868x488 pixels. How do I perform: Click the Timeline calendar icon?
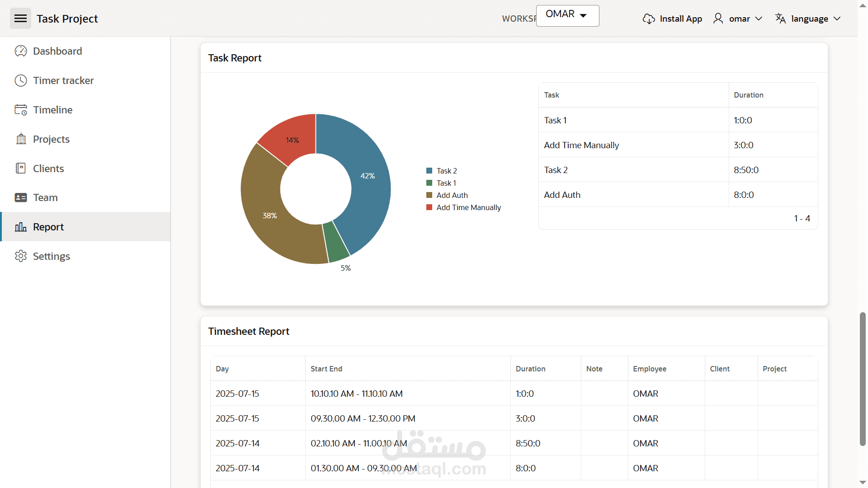(21, 110)
